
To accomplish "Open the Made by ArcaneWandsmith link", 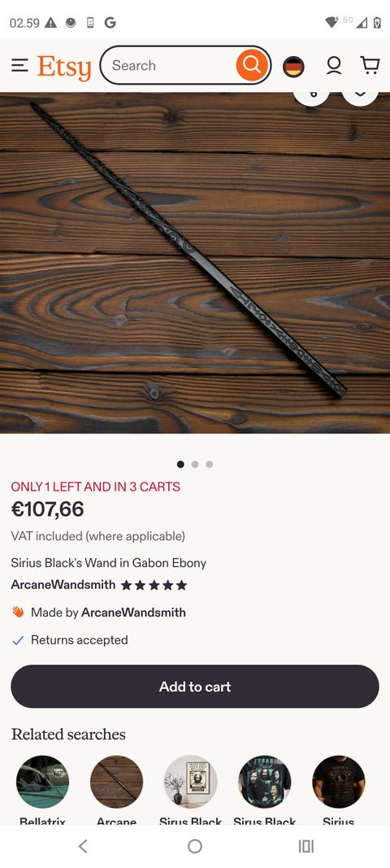I will 133,613.
